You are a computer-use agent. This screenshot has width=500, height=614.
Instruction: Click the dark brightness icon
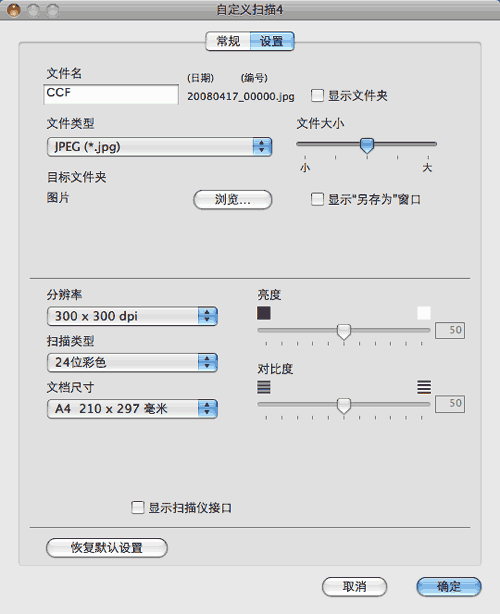pyautogui.click(x=264, y=313)
